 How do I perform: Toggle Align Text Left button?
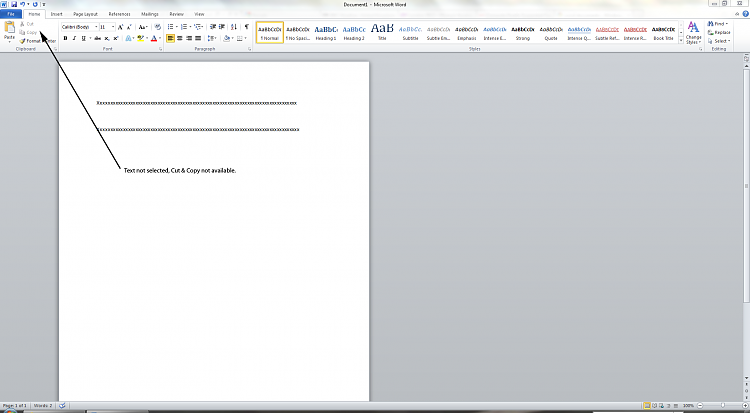pyautogui.click(x=171, y=38)
